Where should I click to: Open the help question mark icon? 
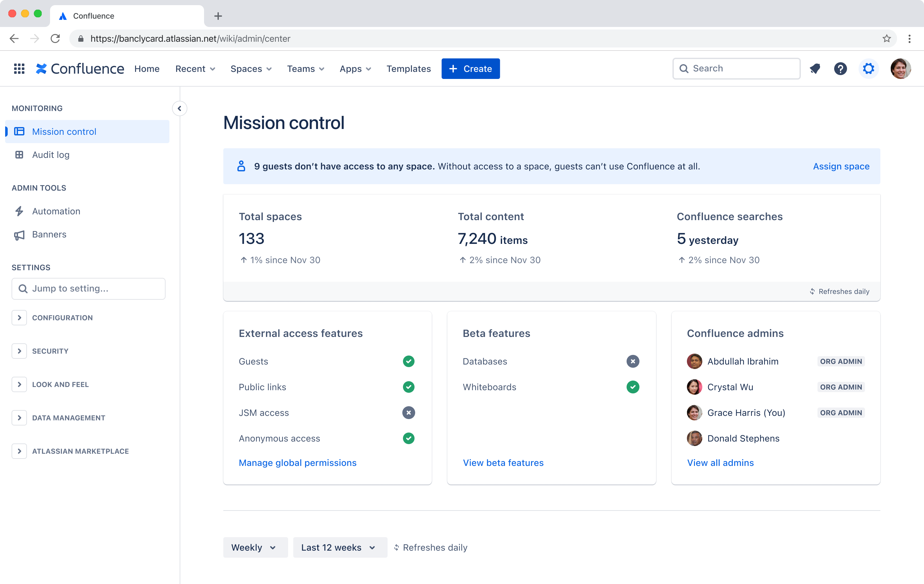tap(840, 69)
